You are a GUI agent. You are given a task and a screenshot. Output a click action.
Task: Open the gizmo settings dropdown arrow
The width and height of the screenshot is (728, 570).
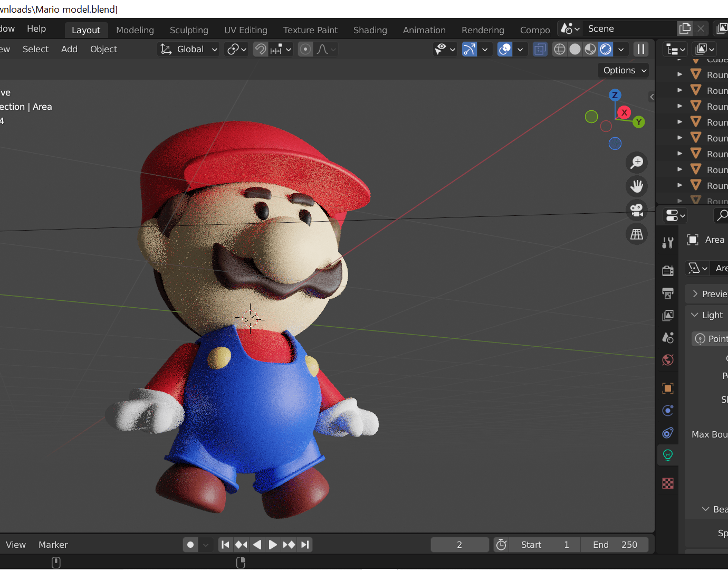coord(485,49)
